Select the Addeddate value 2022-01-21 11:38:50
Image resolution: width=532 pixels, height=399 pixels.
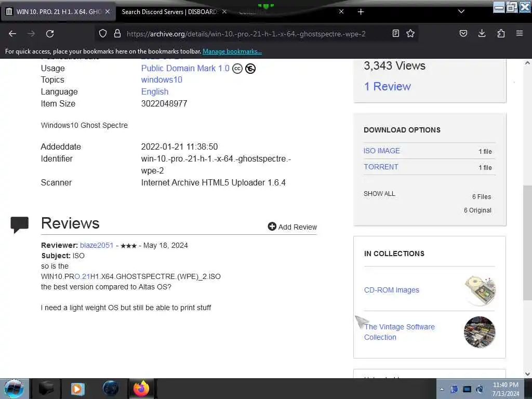[179, 147]
